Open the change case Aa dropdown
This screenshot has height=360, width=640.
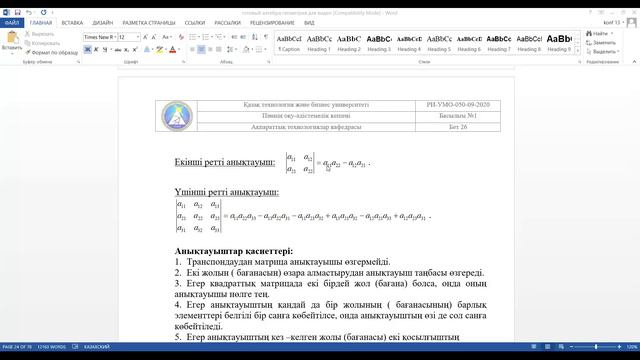click(167, 37)
